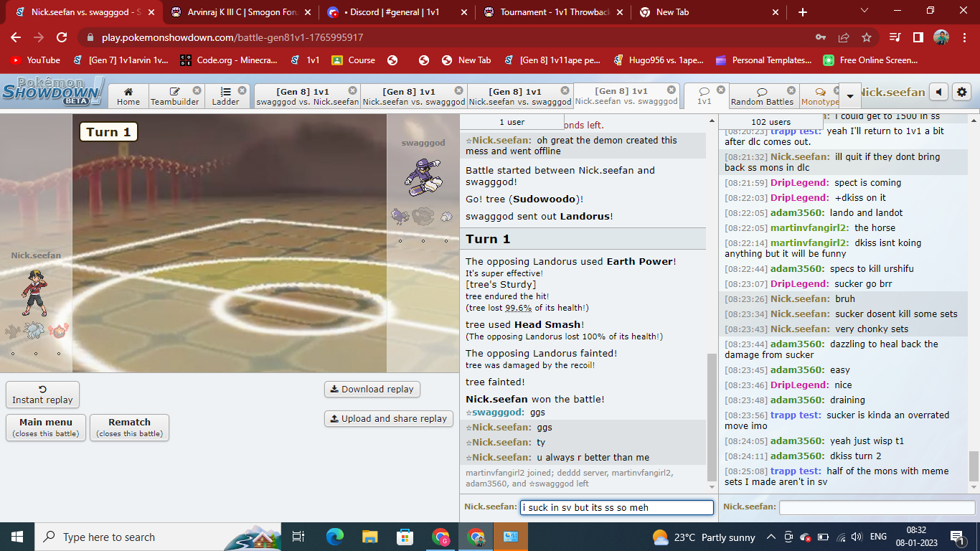Click the Instant replay button
This screenshot has height=551, width=980.
42,395
